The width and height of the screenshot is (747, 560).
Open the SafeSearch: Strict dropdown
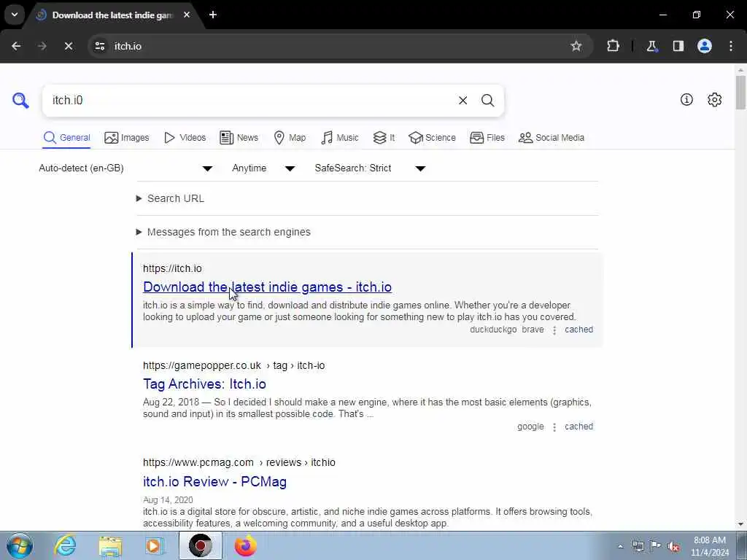tap(370, 168)
